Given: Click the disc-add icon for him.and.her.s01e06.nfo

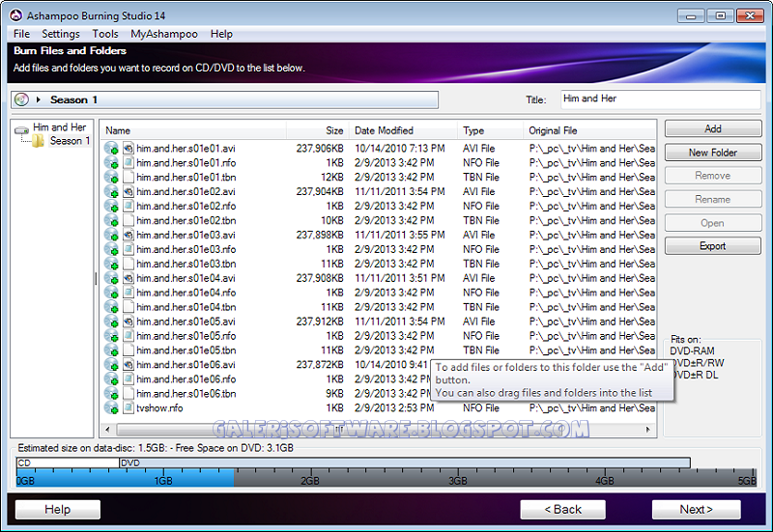Looking at the screenshot, I should 111,379.
